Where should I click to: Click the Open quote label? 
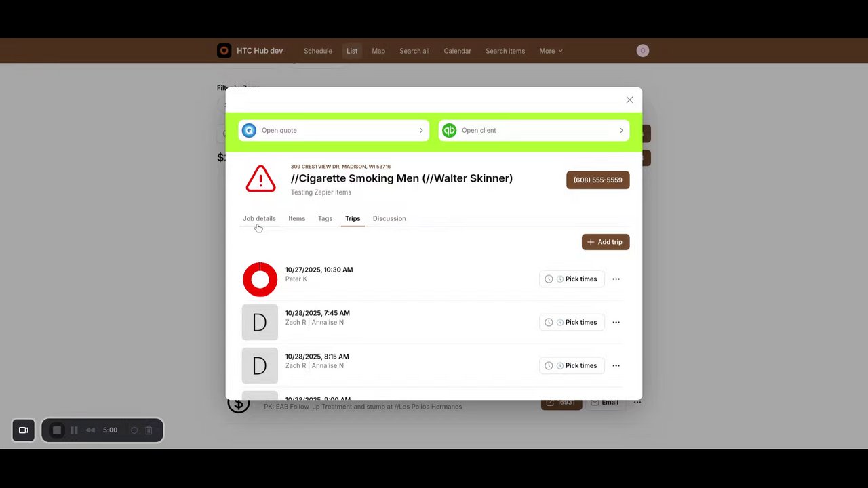point(279,131)
